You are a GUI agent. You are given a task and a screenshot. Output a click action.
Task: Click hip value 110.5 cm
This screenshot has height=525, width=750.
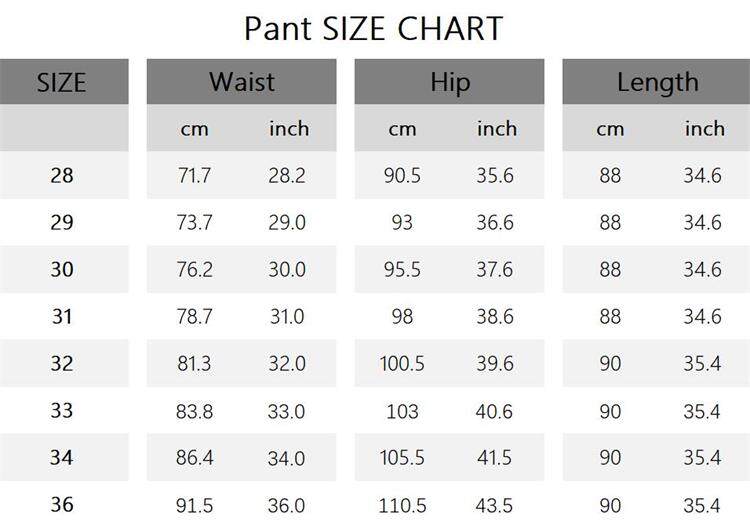click(x=402, y=505)
